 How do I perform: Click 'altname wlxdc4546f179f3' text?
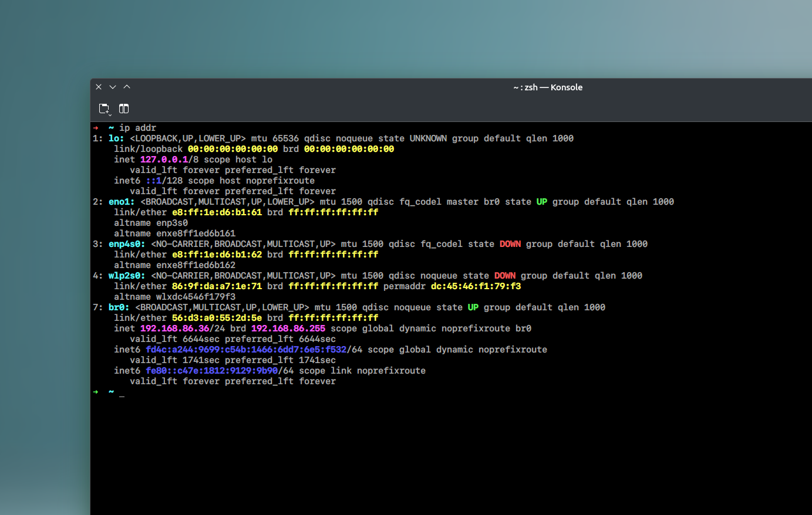pyautogui.click(x=174, y=297)
